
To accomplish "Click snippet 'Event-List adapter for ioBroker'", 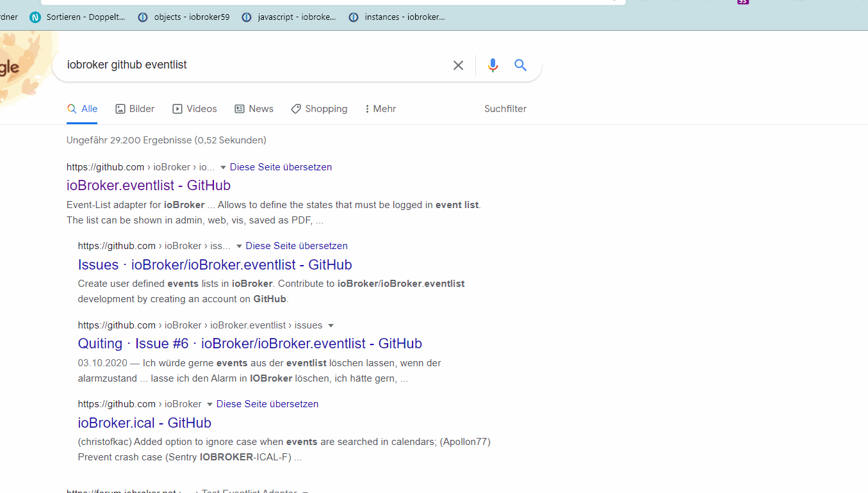I will tap(136, 205).
